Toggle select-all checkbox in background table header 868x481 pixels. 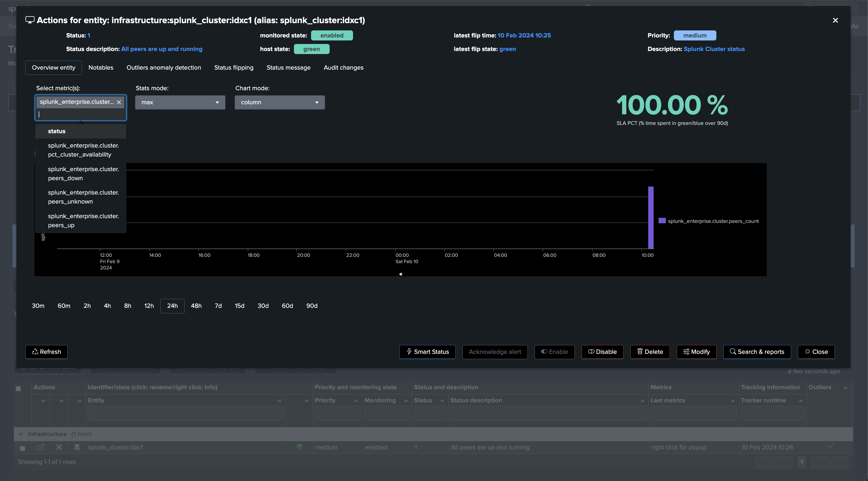[x=19, y=389]
